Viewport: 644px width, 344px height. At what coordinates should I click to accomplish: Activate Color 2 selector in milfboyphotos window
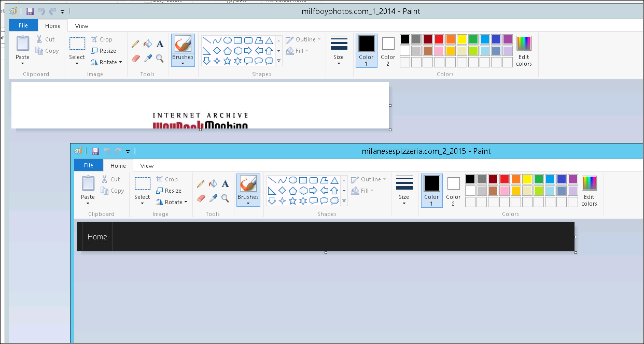click(388, 51)
